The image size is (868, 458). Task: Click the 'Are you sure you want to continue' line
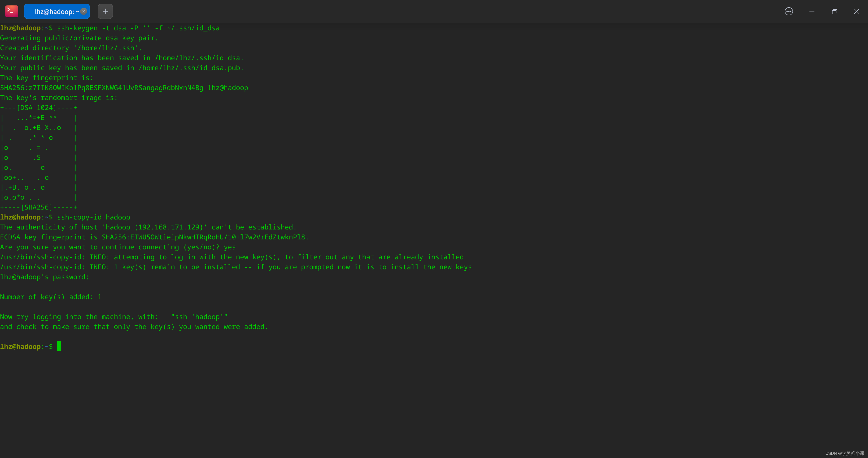coord(118,247)
